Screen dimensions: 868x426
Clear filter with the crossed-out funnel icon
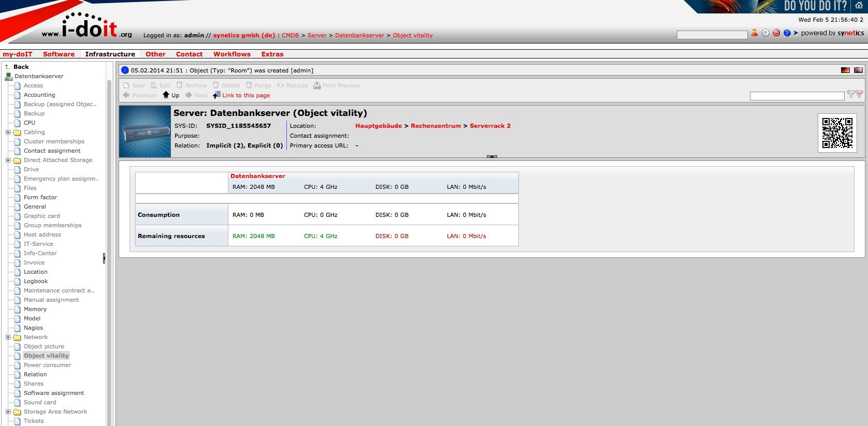coord(859,94)
